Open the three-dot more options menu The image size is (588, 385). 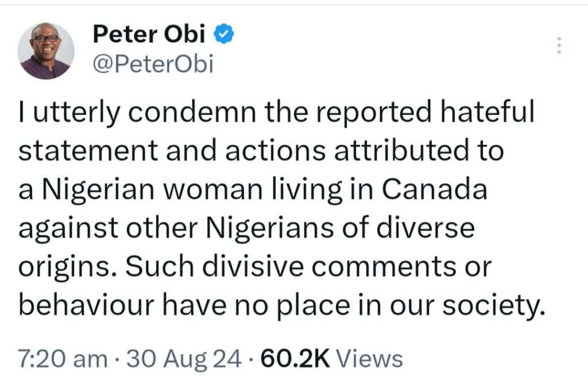click(559, 45)
